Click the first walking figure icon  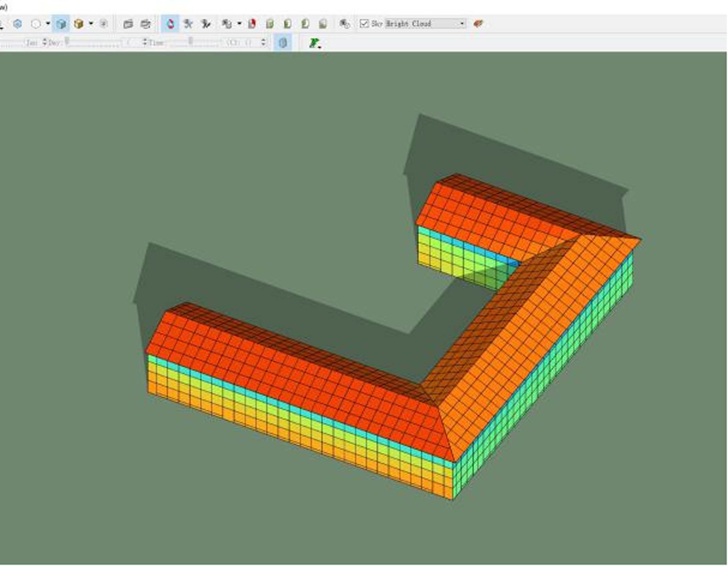click(x=188, y=24)
